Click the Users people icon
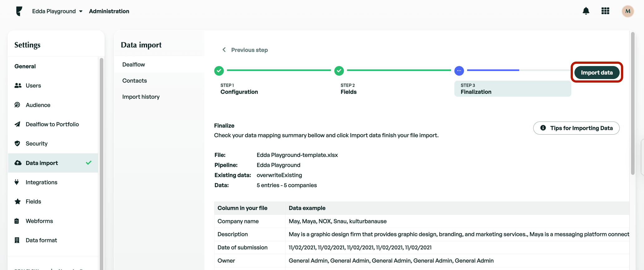This screenshot has height=270, width=644. pyautogui.click(x=18, y=85)
